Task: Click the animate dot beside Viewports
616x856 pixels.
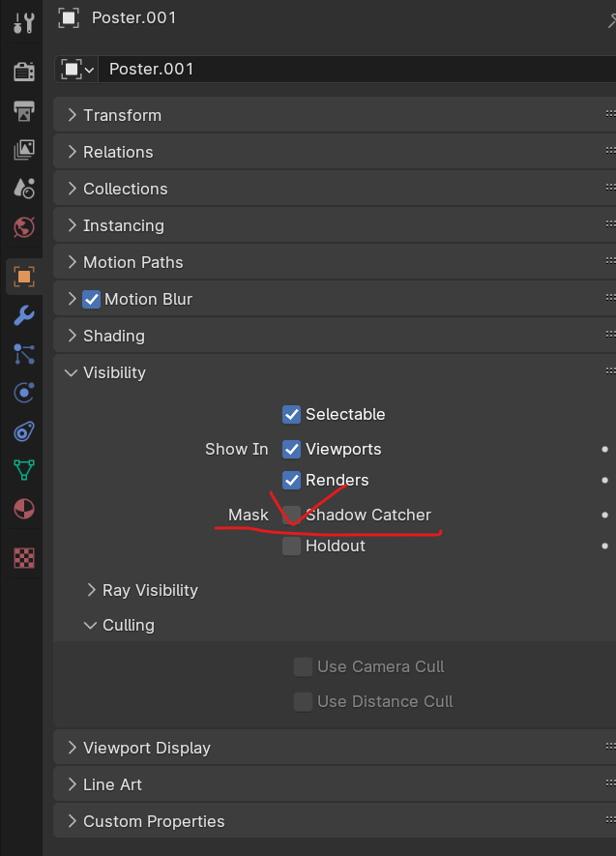Action: tap(604, 450)
